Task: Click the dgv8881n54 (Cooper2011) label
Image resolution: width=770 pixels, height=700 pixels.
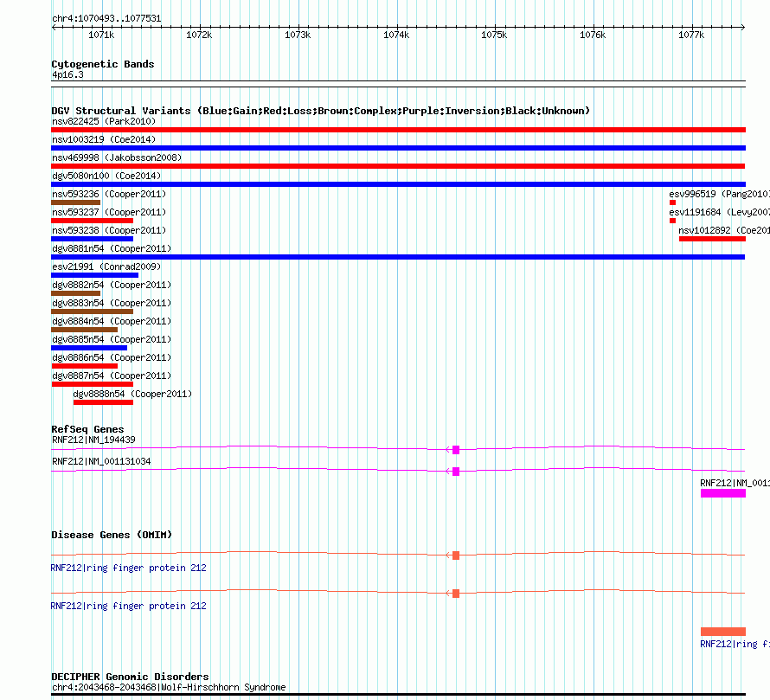Action: tap(112, 248)
